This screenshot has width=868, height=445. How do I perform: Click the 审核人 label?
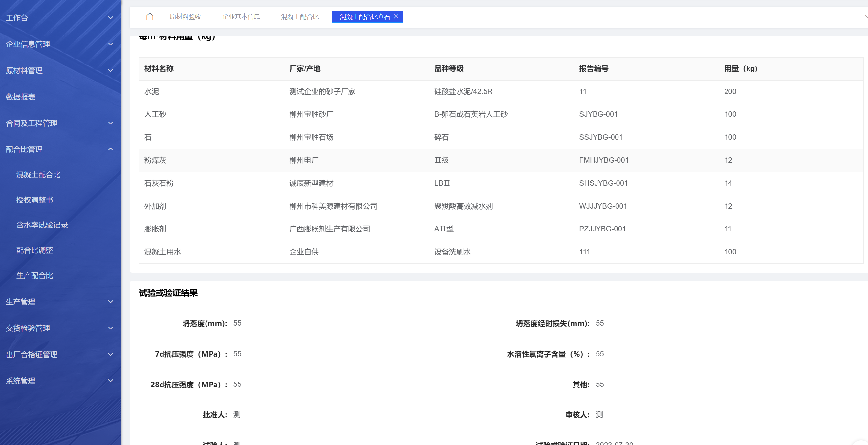coord(577,415)
